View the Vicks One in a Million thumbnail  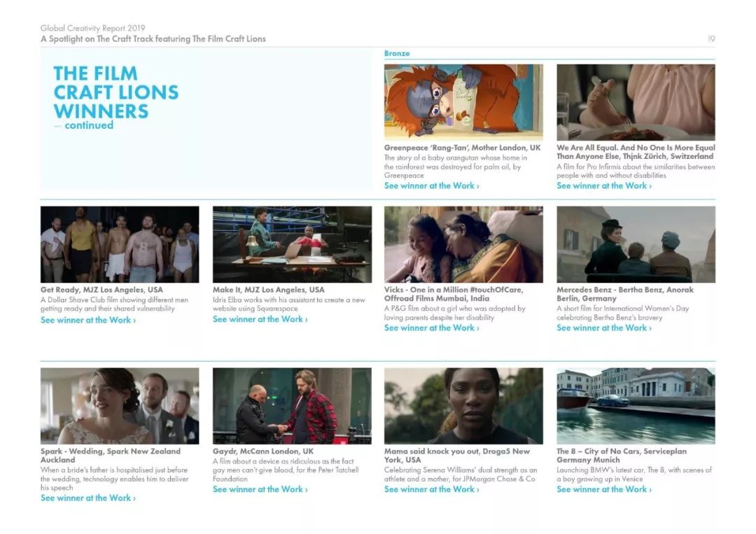(463, 244)
